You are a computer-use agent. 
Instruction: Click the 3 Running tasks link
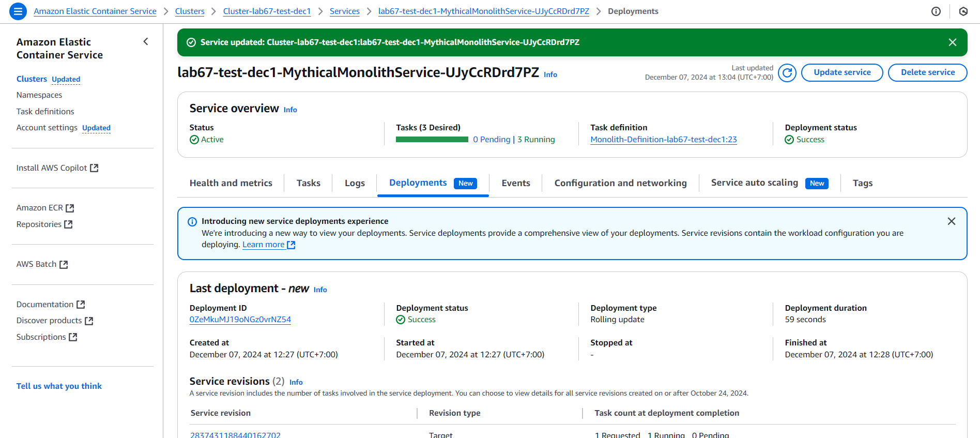pyautogui.click(x=536, y=140)
